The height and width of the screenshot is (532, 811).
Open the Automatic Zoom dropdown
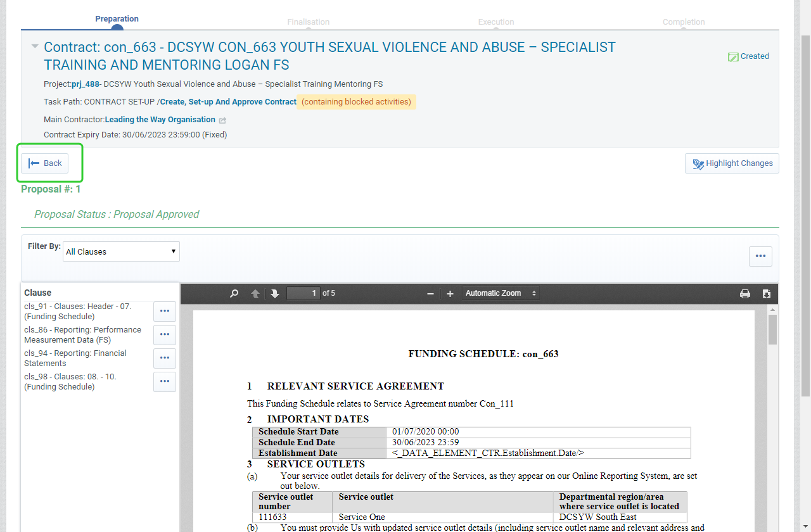point(501,293)
